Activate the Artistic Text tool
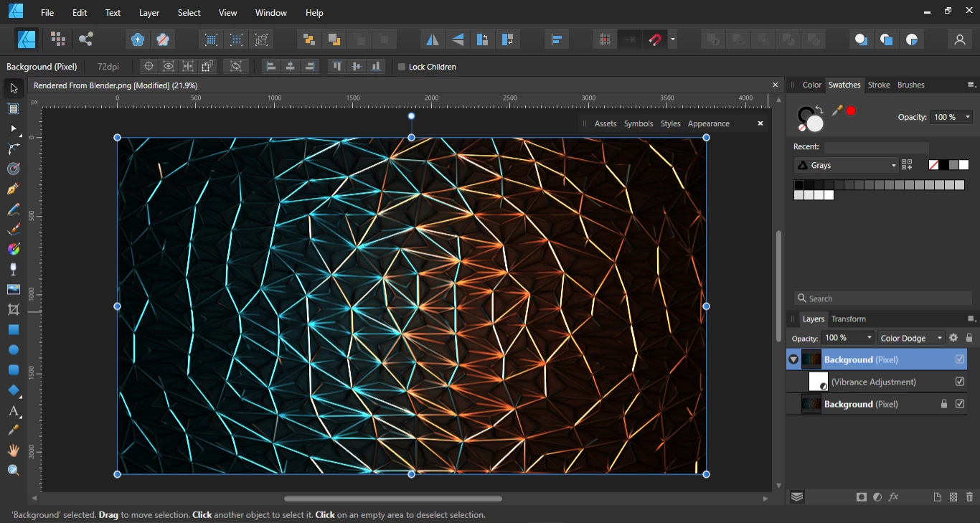This screenshot has height=523, width=980. click(13, 411)
